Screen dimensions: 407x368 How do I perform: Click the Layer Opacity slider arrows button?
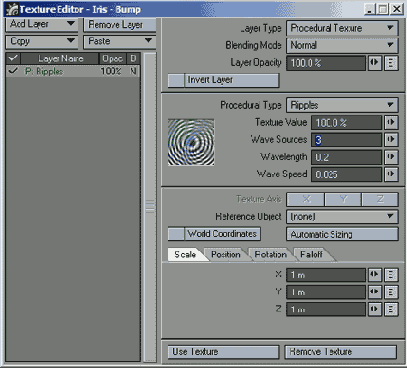click(x=375, y=63)
